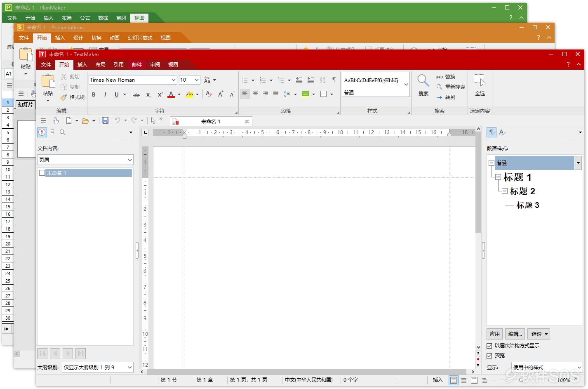588x389 pixels.
Task: Open 公式 tab in PlanMaker window
Action: tap(85, 18)
